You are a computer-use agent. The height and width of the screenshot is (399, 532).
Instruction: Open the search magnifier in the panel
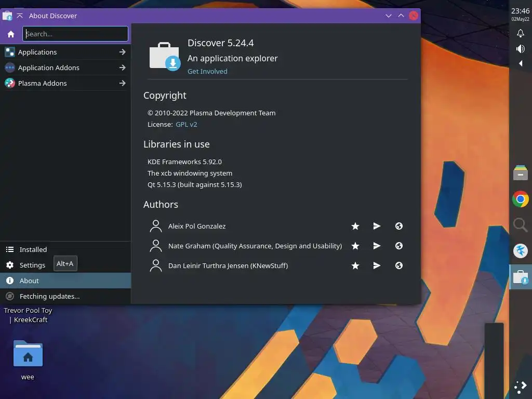pyautogui.click(x=521, y=224)
